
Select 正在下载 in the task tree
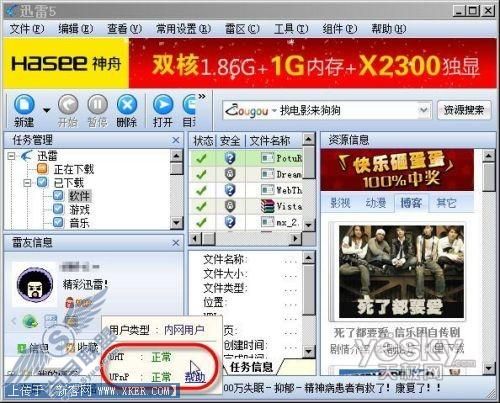point(74,169)
